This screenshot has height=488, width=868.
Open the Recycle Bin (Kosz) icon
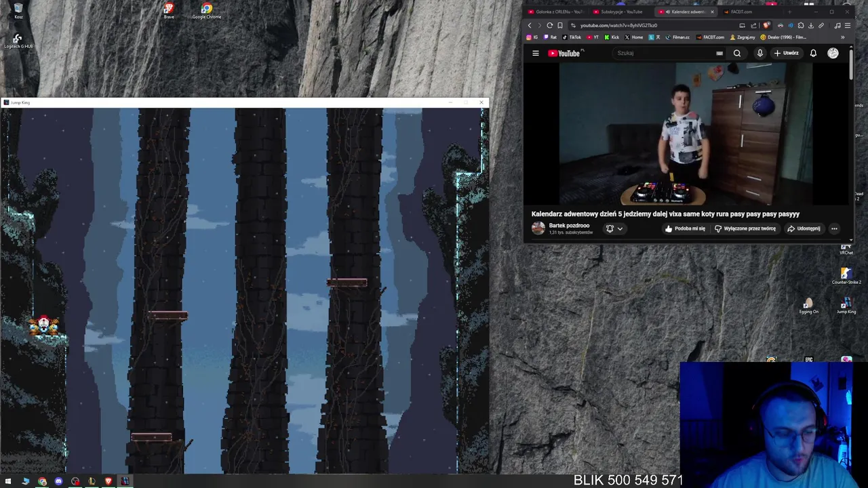coord(18,10)
